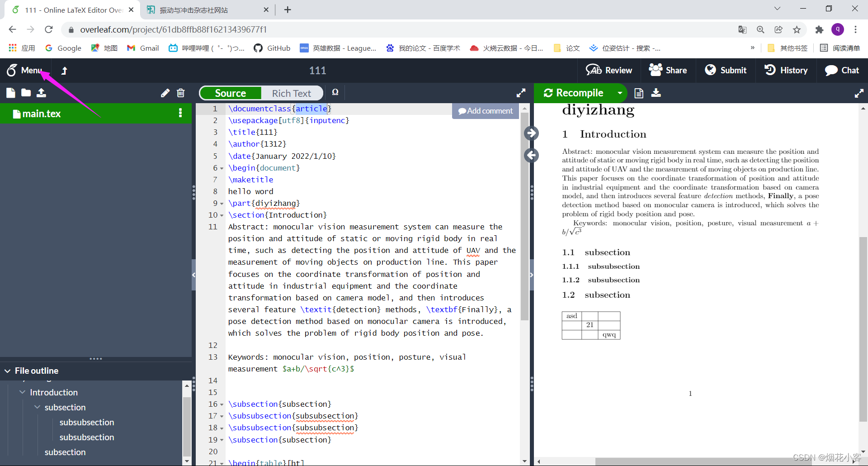868x466 pixels.
Task: Click the up-arrow back to projects icon
Action: (x=64, y=71)
